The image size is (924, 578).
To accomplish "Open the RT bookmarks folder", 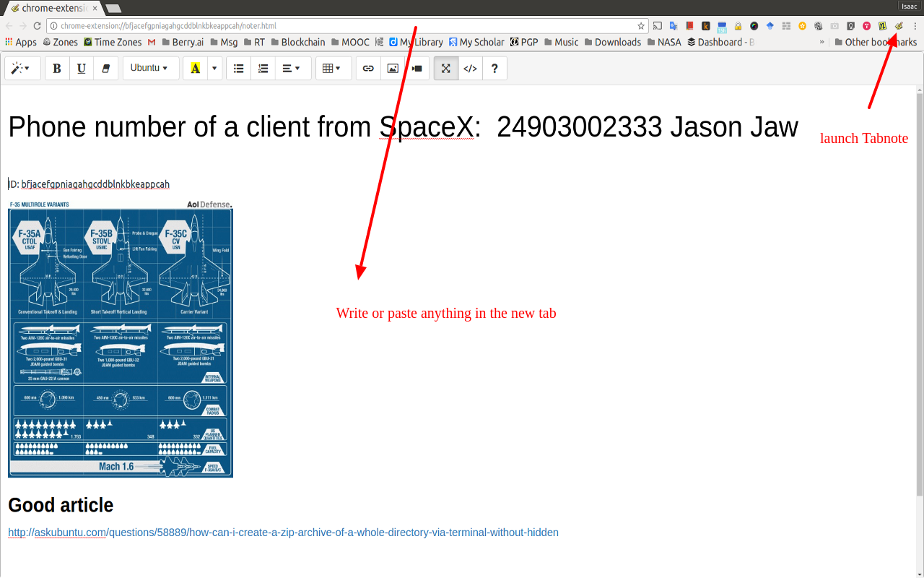I will (x=254, y=42).
